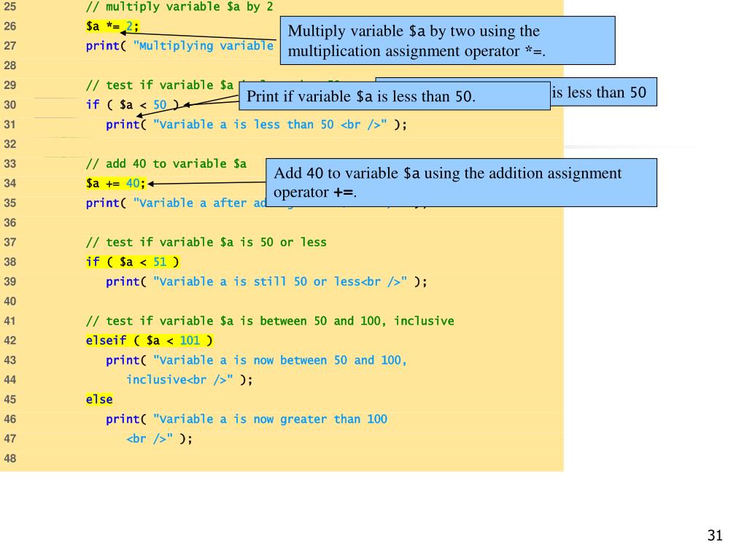The width and height of the screenshot is (747, 560).
Task: Select the callout about multiplication assignment operator
Action: click(x=447, y=41)
